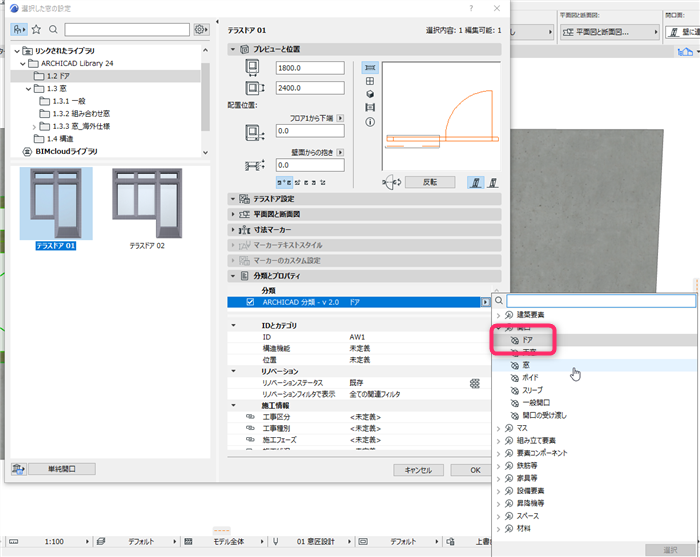Uncheck the ARCHICAD 分類 v 2.0 checkbox

click(x=250, y=302)
